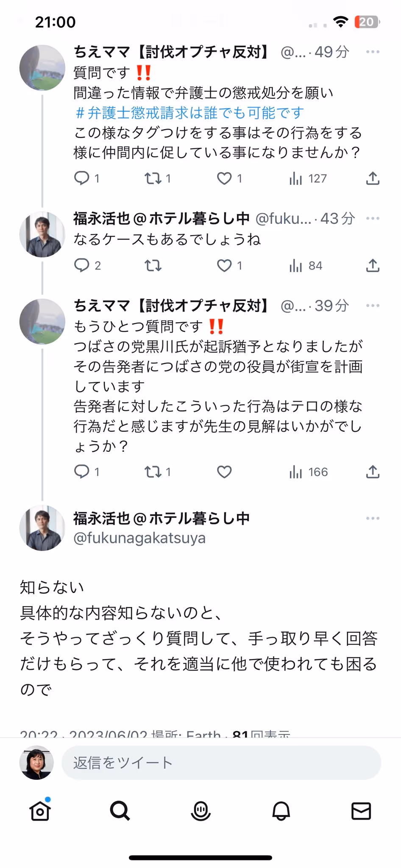Image resolution: width=401 pixels, height=868 pixels.
Task: Open the Notifications bell tab
Action: coord(281,811)
